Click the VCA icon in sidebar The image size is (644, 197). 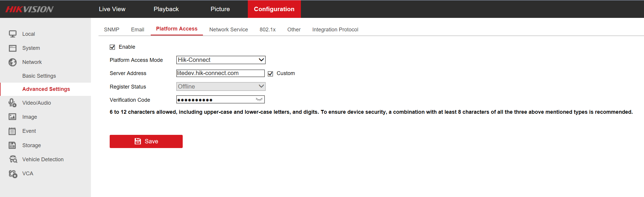click(13, 174)
